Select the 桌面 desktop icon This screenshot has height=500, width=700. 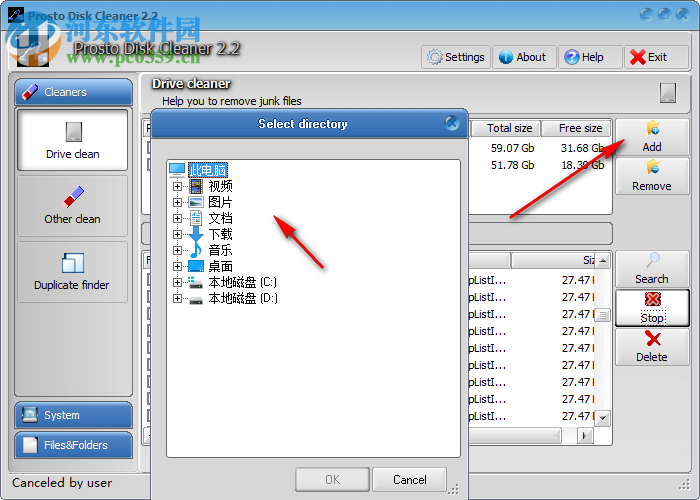pyautogui.click(x=196, y=267)
